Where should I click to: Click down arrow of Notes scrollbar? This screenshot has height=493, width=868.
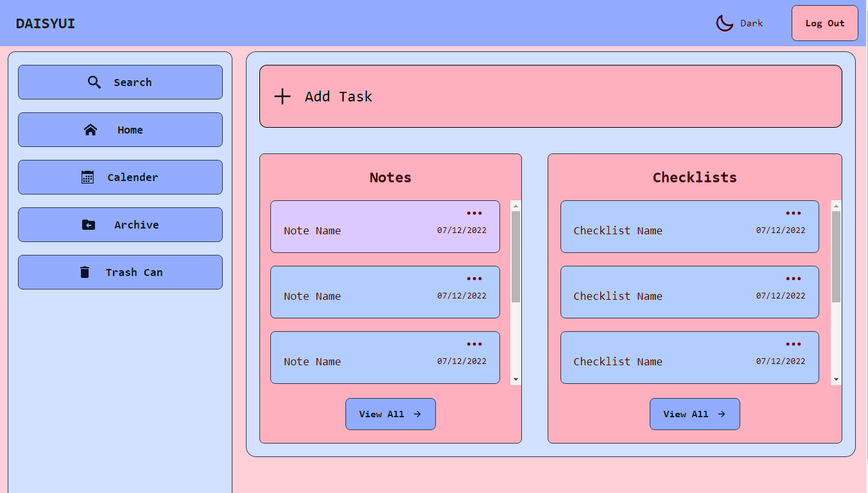[516, 379]
